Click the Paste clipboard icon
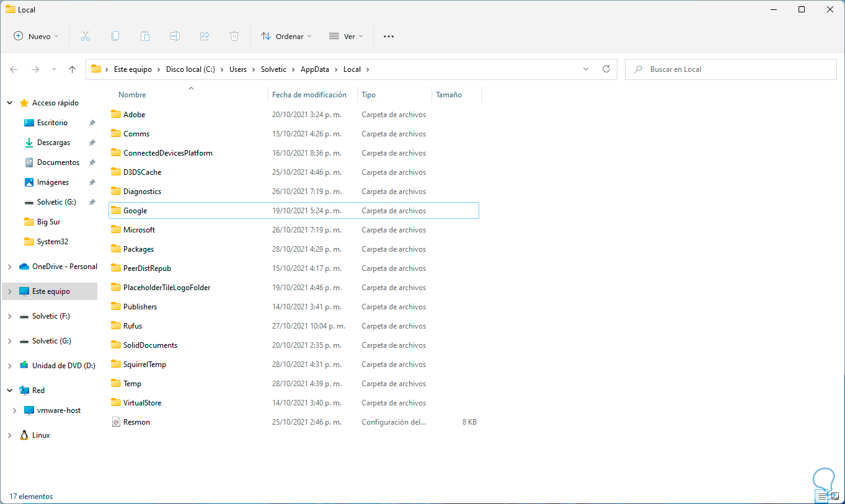 point(145,37)
